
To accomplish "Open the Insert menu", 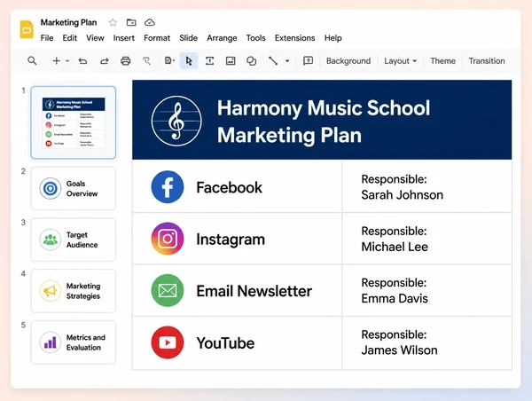I will (124, 38).
